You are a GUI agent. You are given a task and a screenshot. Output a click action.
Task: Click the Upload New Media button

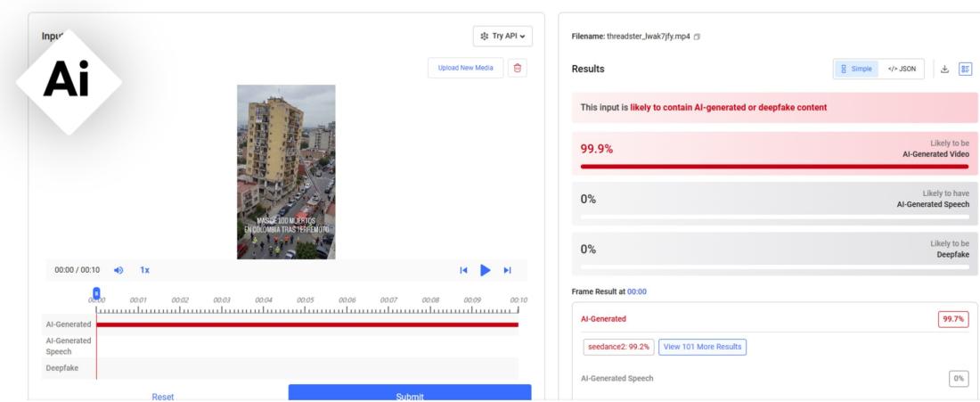465,68
